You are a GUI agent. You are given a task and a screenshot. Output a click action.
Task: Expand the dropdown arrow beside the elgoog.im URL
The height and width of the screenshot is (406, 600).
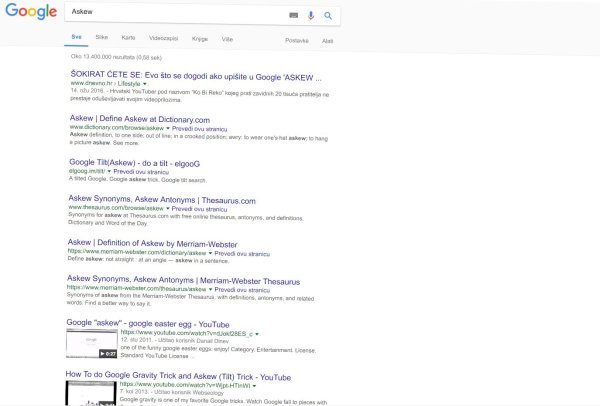(x=104, y=170)
